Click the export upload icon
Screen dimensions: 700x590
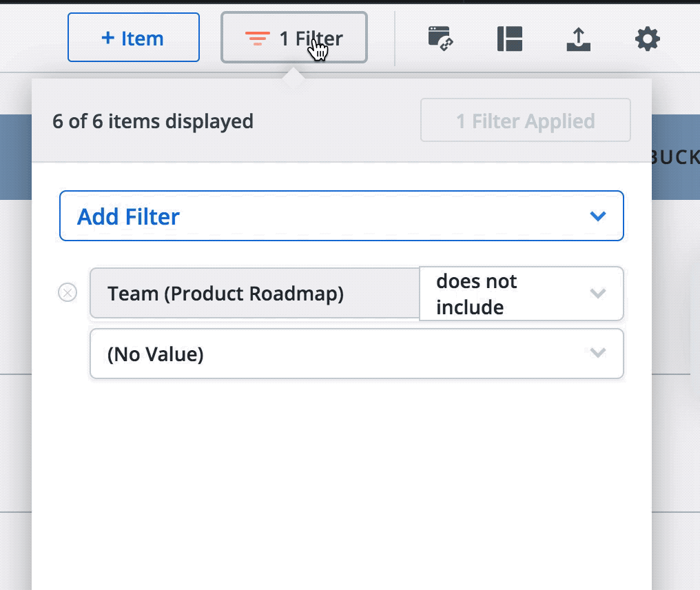point(578,40)
